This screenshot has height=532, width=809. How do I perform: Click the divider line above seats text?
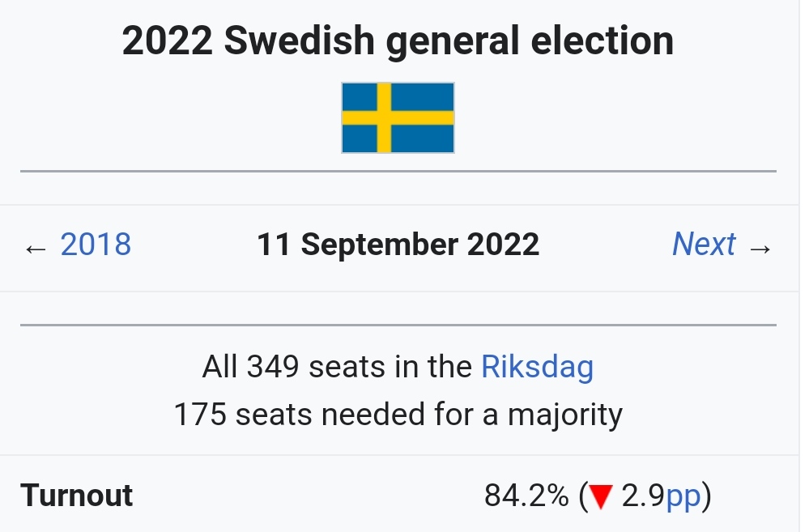[398, 325]
